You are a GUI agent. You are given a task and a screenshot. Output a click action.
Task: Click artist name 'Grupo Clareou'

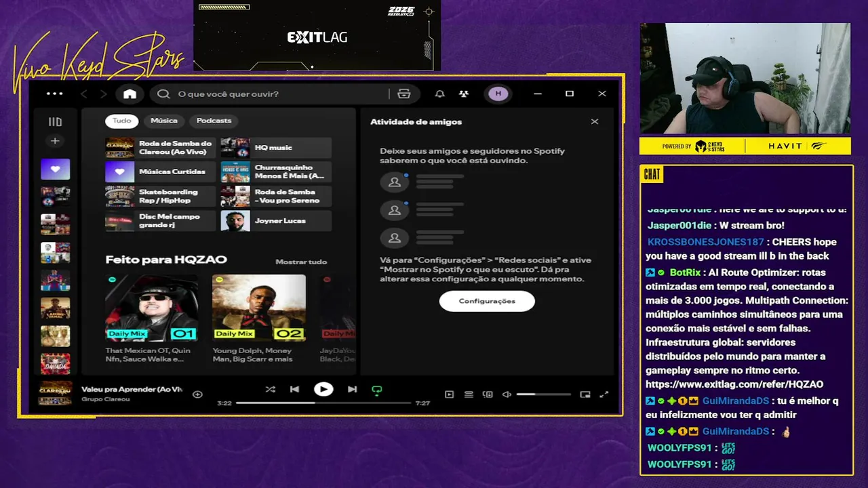[x=106, y=399]
